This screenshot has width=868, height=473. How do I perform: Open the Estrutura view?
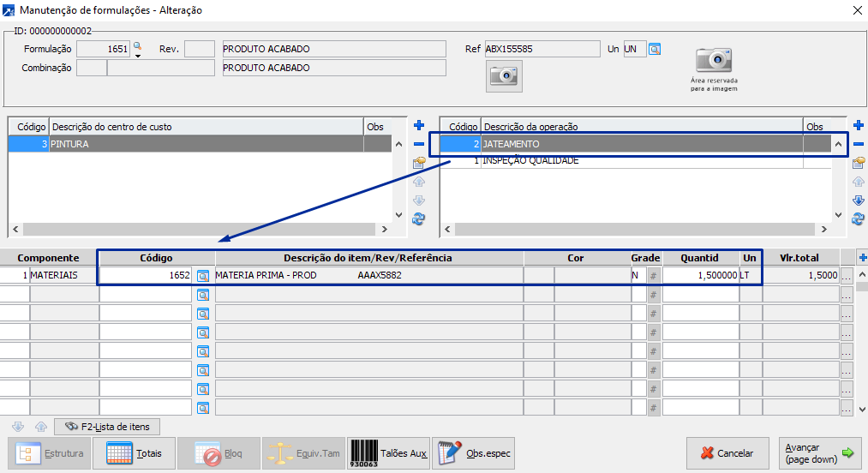click(x=49, y=453)
